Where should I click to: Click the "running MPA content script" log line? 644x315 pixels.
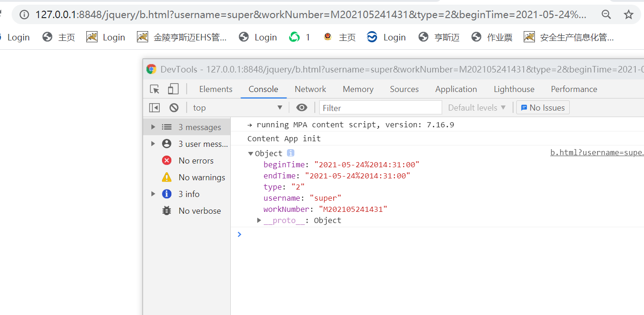(351, 125)
